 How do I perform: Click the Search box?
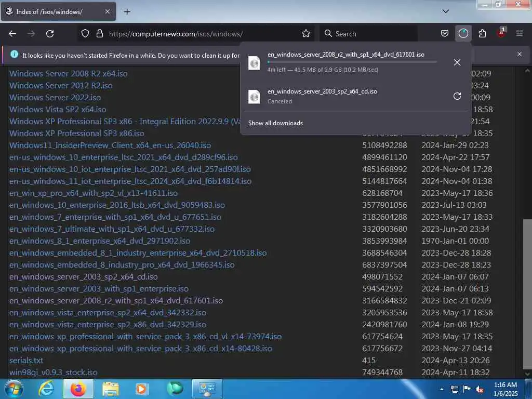368,34
